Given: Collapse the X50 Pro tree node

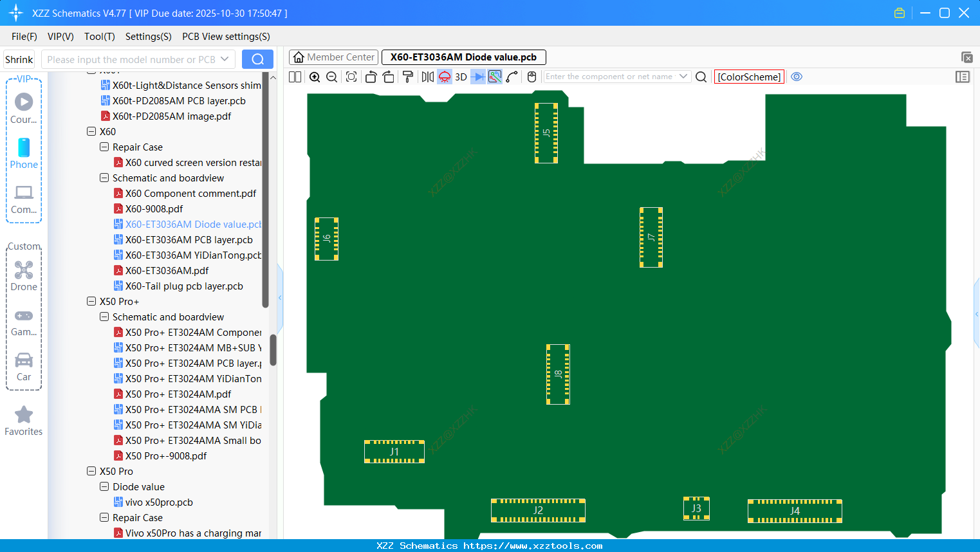Looking at the screenshot, I should (91, 471).
